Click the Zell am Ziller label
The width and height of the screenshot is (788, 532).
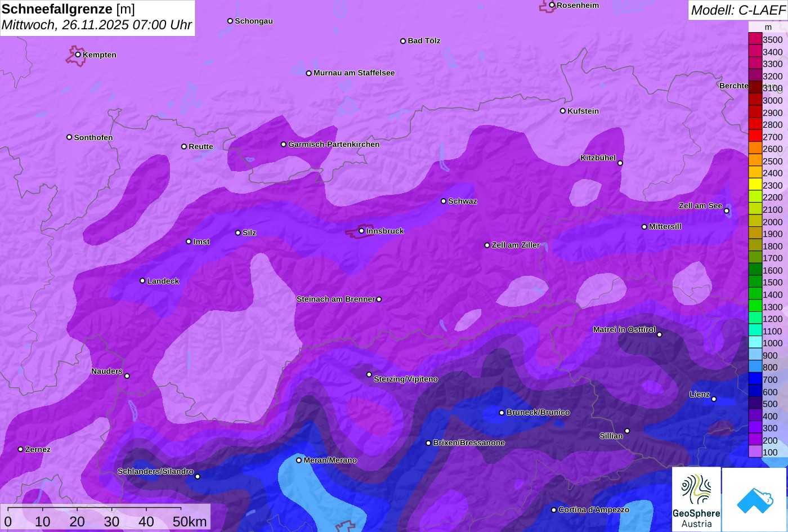point(516,245)
